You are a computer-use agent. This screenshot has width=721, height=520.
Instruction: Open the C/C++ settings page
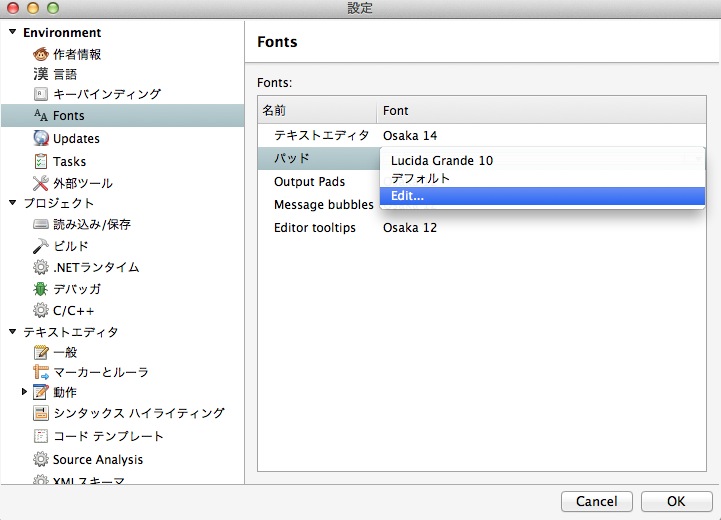(x=74, y=311)
